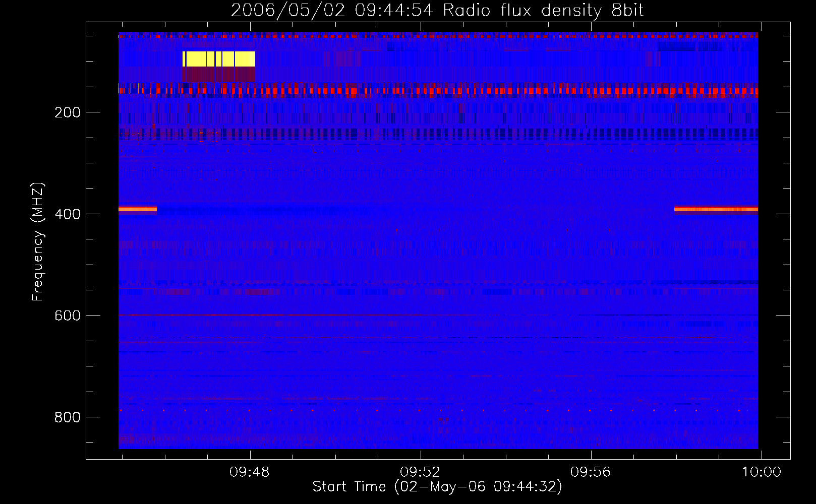
Task: Click the 400 frequency tick label
Action: 68,214
